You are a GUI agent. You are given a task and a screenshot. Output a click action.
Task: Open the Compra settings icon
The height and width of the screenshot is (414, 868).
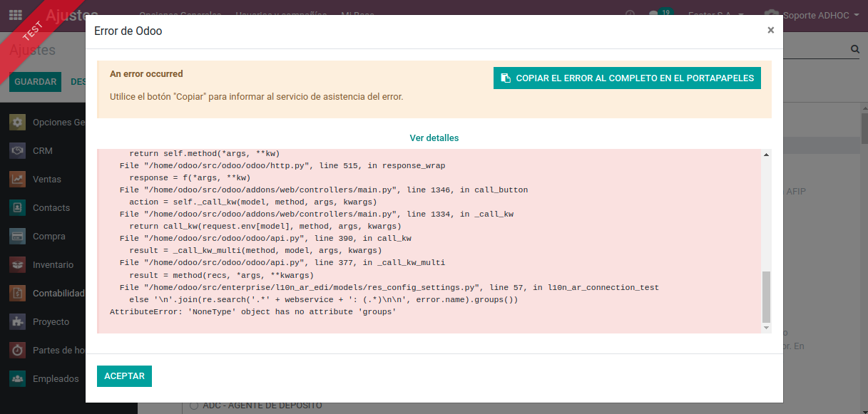pyautogui.click(x=18, y=237)
